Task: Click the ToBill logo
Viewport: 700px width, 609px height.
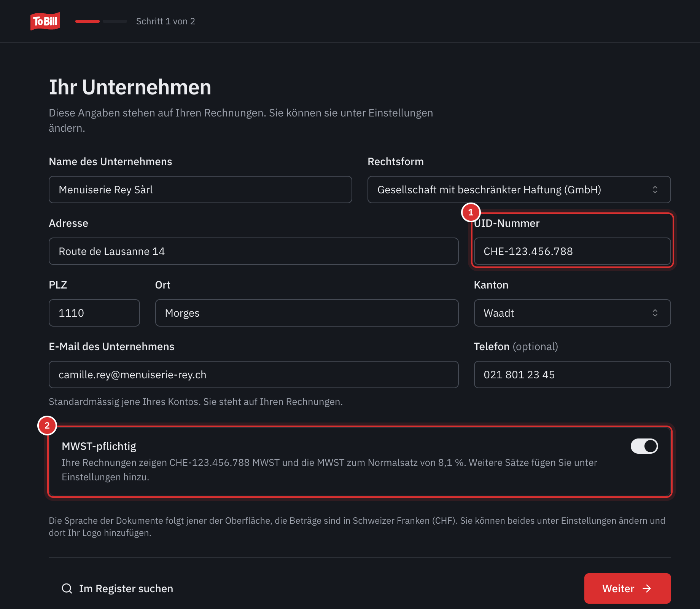Action: click(x=45, y=21)
